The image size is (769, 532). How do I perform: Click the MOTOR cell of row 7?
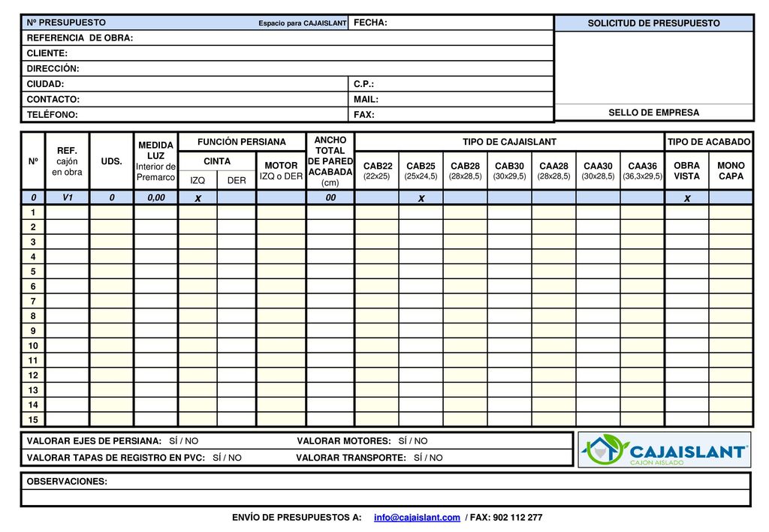tap(281, 302)
